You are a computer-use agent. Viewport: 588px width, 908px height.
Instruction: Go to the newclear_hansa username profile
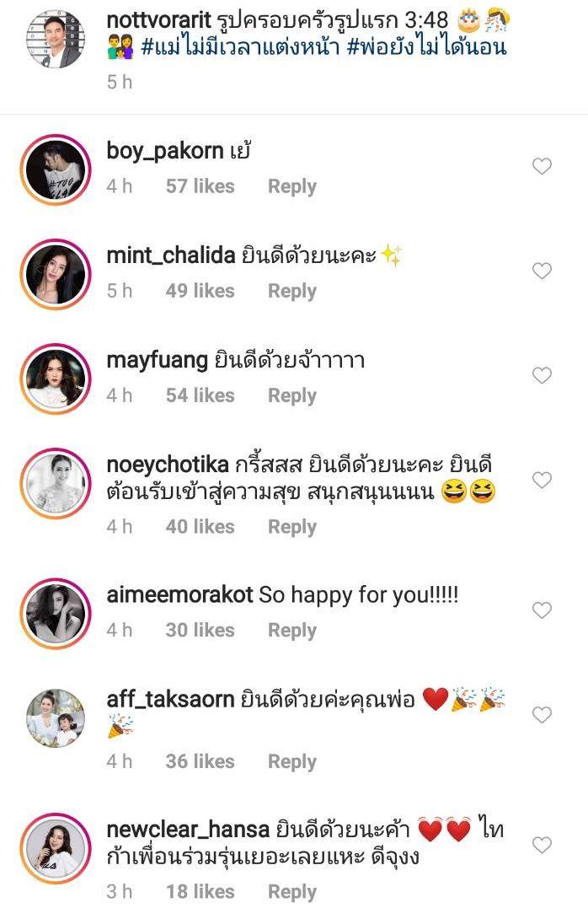[188, 830]
